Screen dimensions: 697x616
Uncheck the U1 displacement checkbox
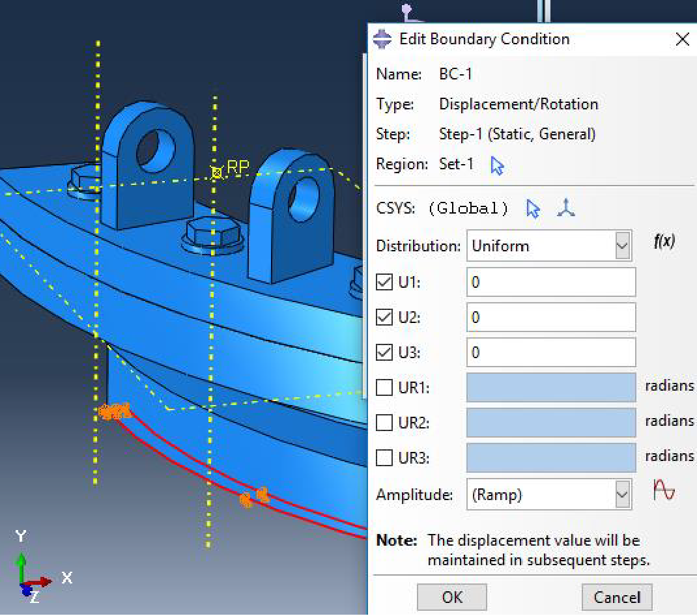pyautogui.click(x=384, y=282)
